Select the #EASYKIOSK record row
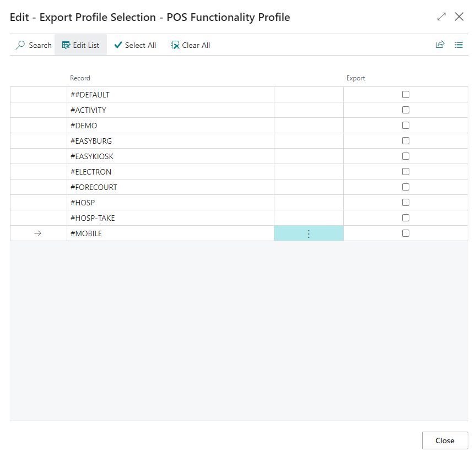 tap(92, 156)
